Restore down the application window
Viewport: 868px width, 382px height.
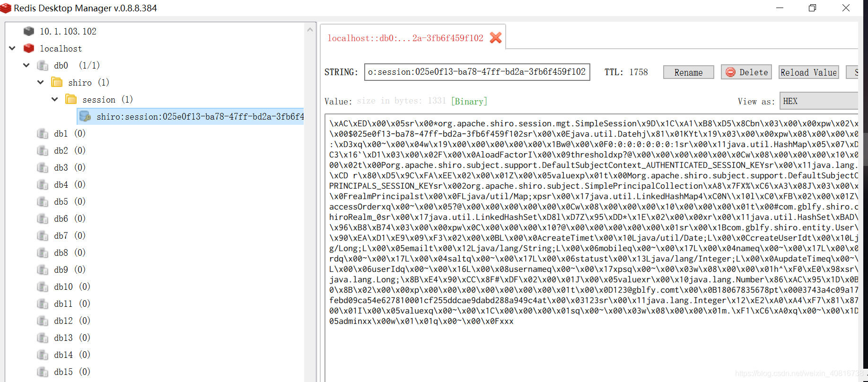click(812, 8)
